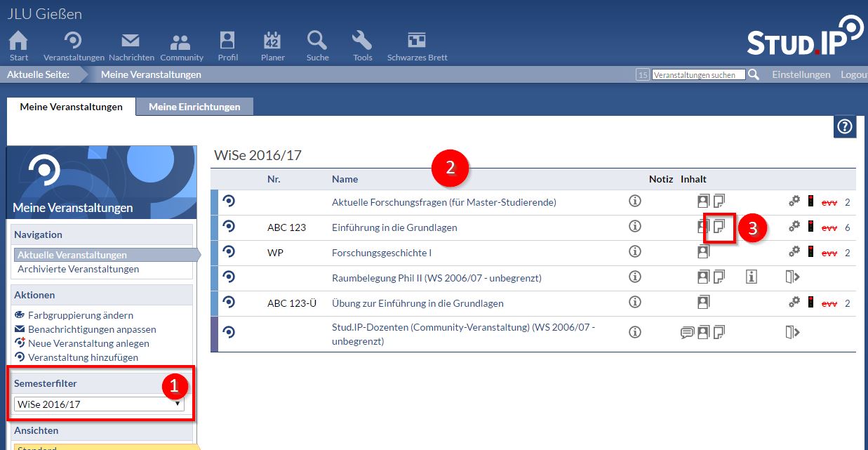Open participants icon for Aktuelle Forschungsfragen
Viewport: 868px width, 450px height.
coord(703,201)
